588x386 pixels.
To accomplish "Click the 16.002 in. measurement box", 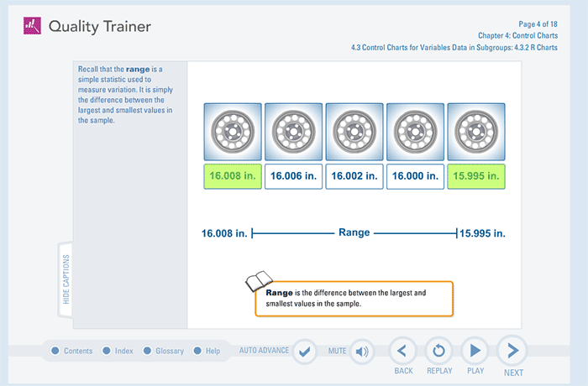I will [x=354, y=176].
